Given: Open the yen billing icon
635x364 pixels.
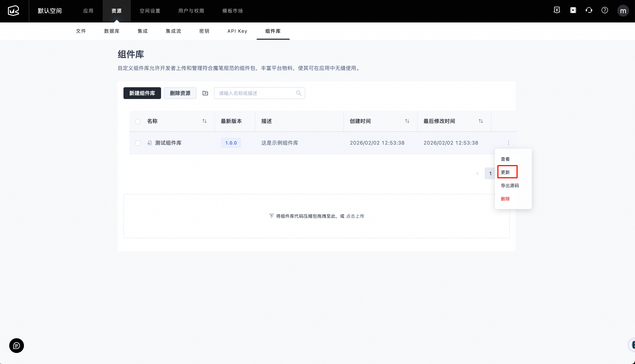Looking at the screenshot, I should coord(557,10).
